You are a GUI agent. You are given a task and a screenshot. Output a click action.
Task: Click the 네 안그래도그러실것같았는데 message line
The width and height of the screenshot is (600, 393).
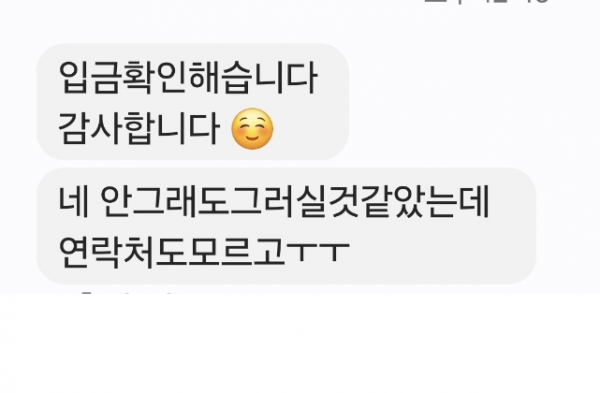(274, 202)
